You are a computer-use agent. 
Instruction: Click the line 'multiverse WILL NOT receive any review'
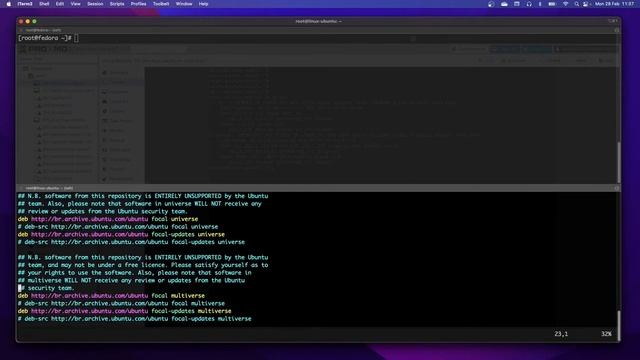click(x=131, y=280)
